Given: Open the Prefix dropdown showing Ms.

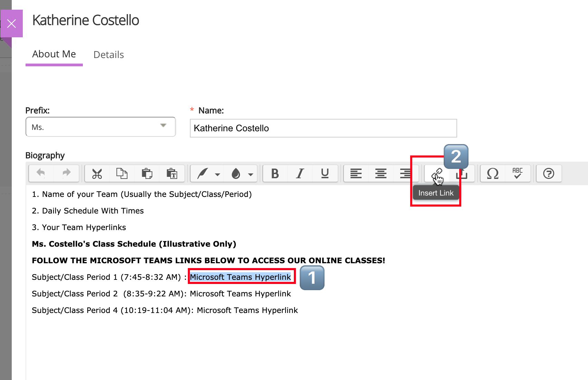Looking at the screenshot, I should (100, 127).
